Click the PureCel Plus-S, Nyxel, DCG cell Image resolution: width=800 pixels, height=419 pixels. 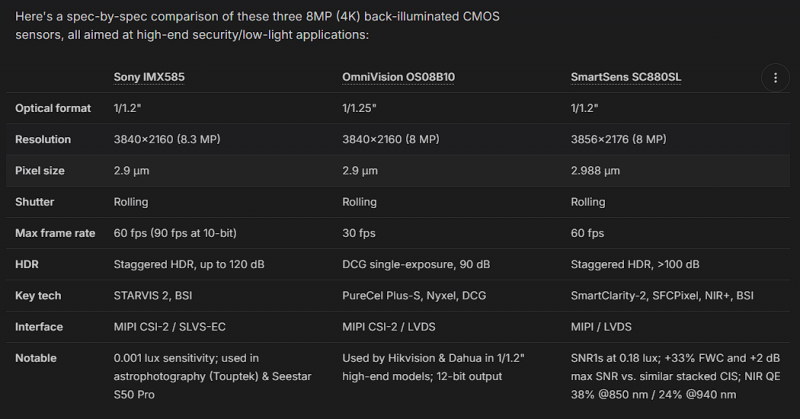(x=414, y=295)
